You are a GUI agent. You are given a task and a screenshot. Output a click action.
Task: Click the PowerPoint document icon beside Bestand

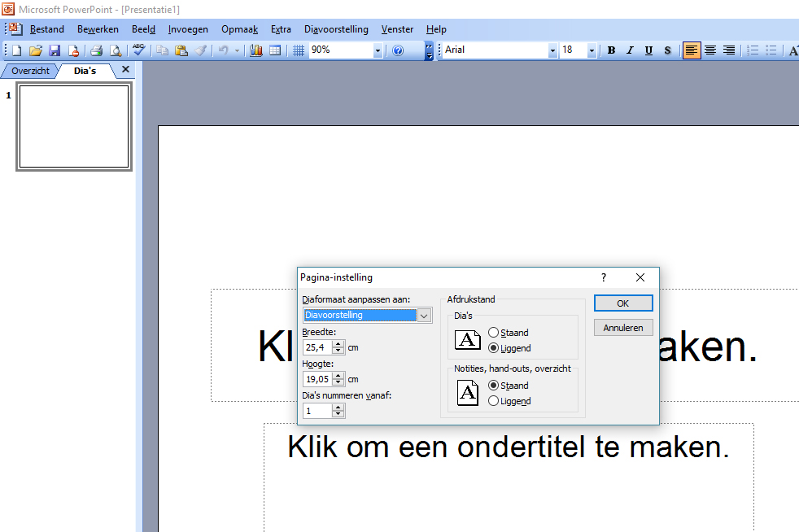pos(15,28)
